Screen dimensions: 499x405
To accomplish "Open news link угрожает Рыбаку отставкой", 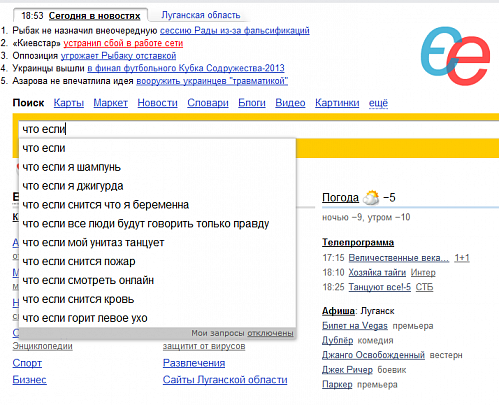I will (118, 56).
